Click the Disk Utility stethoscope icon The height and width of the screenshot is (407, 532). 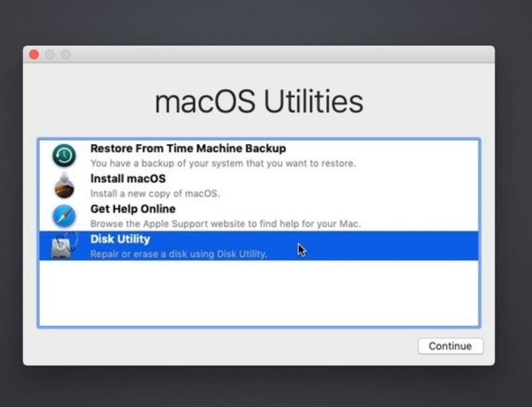(x=64, y=245)
